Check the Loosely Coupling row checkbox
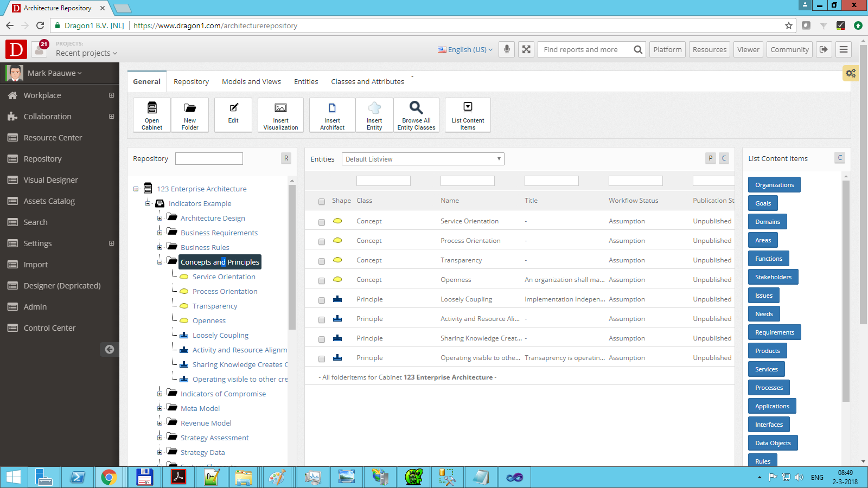Viewport: 868px width, 488px height. click(x=322, y=300)
